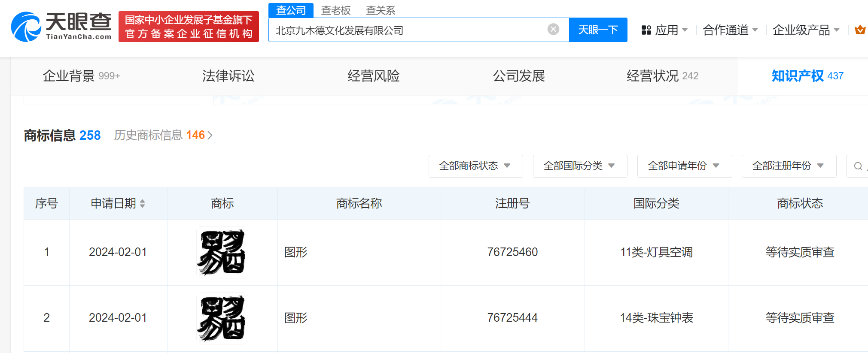Click 等待实质审查 status in row 1
Viewport: 868px width, 353px height.
[800, 252]
